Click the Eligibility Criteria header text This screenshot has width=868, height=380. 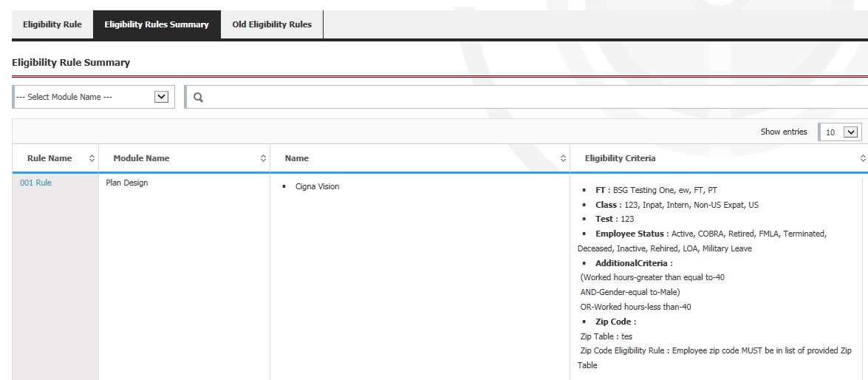tap(620, 158)
